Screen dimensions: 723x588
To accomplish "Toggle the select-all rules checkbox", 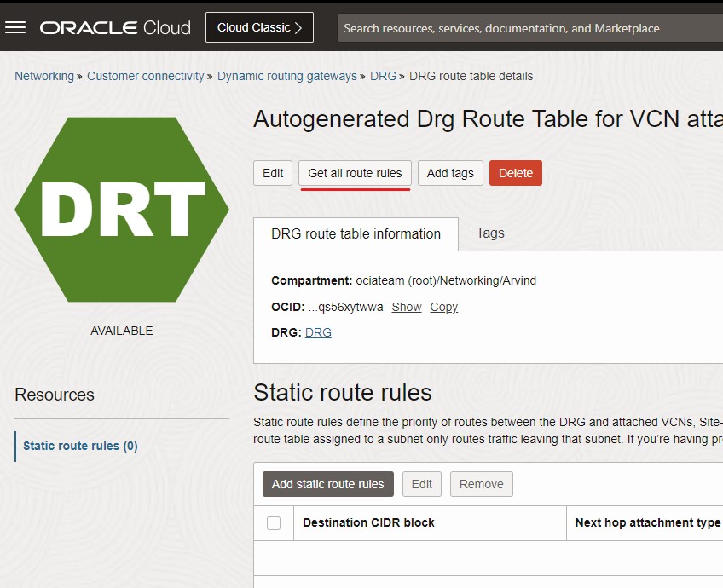I will 274,523.
